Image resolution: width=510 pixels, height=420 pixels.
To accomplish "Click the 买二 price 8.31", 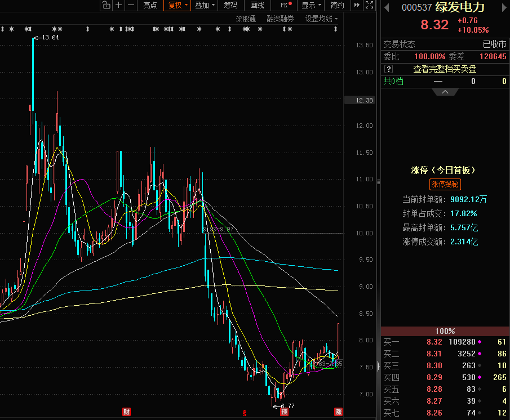I will pyautogui.click(x=434, y=354).
